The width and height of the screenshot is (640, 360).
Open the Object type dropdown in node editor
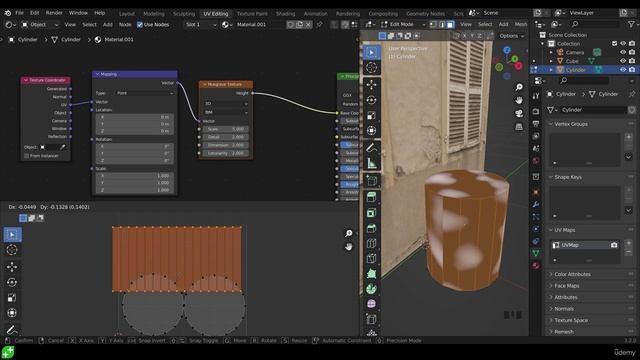[x=40, y=24]
